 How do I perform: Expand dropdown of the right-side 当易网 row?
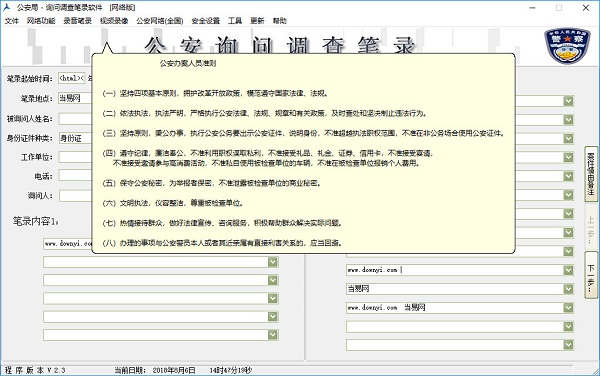point(568,289)
